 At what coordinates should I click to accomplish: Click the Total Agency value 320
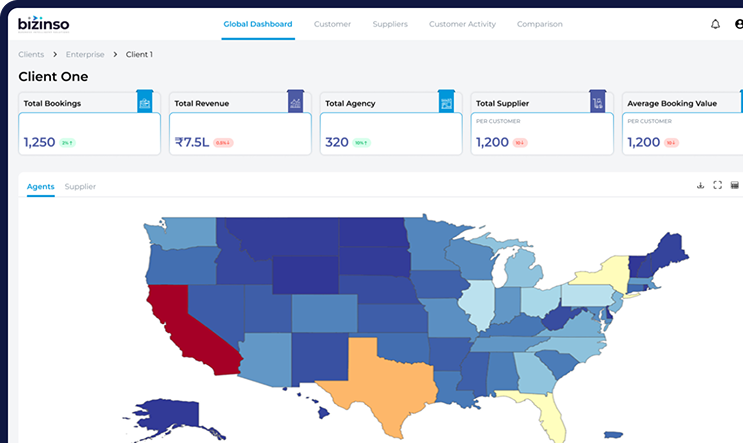pos(337,142)
